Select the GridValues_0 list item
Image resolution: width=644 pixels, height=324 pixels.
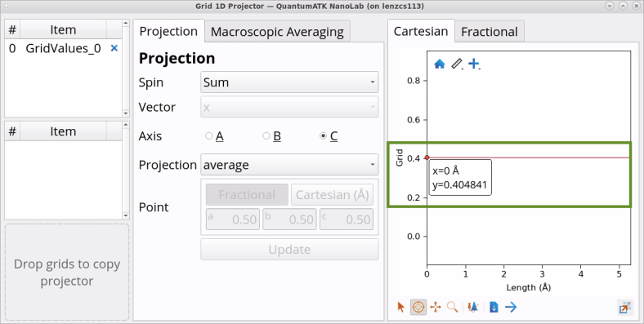pyautogui.click(x=63, y=48)
